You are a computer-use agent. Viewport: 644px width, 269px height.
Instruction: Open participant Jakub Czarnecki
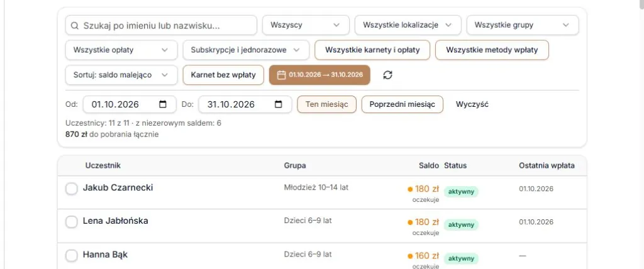click(x=118, y=188)
